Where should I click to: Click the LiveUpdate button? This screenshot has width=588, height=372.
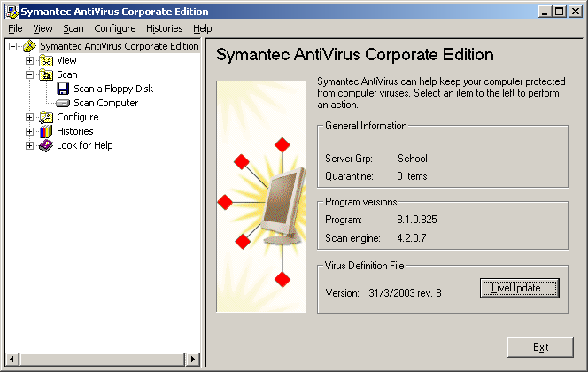pos(520,288)
